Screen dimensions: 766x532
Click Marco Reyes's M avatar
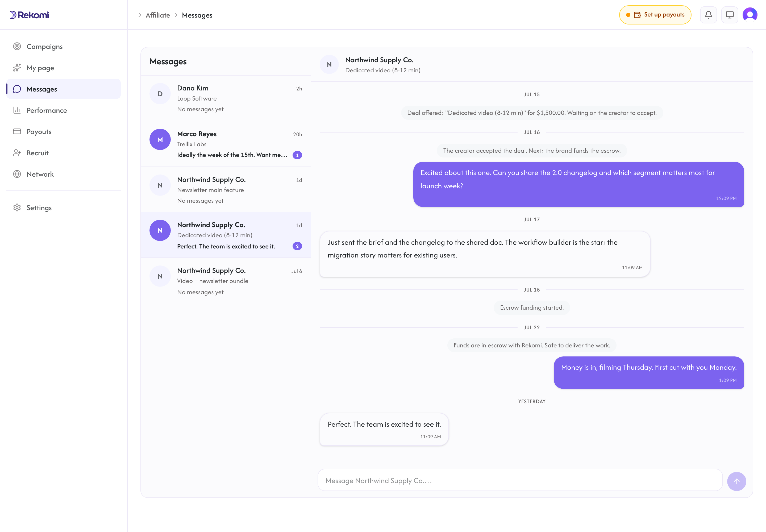[160, 139]
